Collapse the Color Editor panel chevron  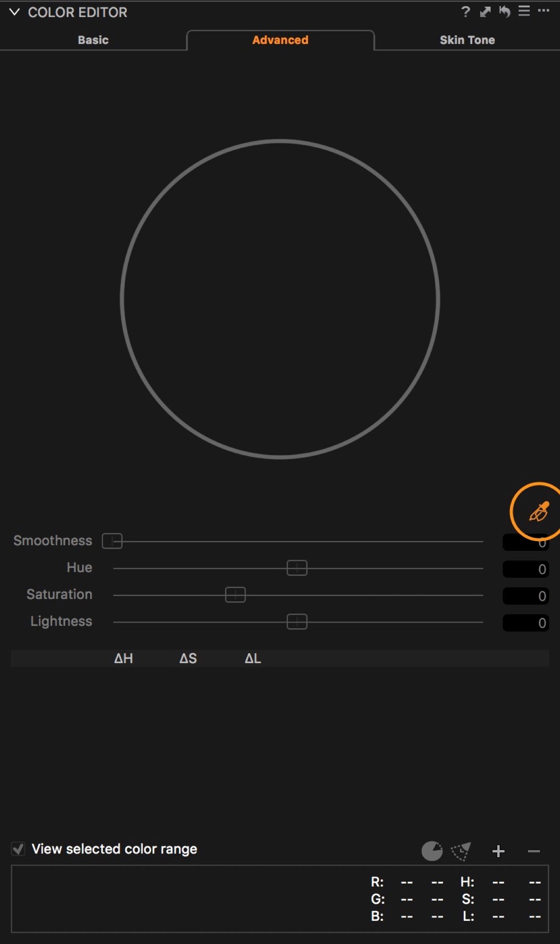[15, 12]
